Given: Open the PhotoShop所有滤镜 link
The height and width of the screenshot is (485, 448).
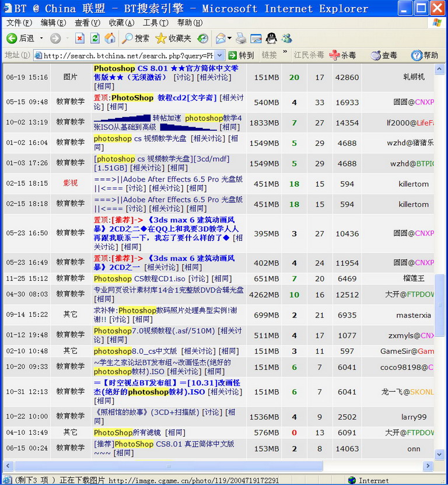Looking at the screenshot, I should [x=127, y=432].
